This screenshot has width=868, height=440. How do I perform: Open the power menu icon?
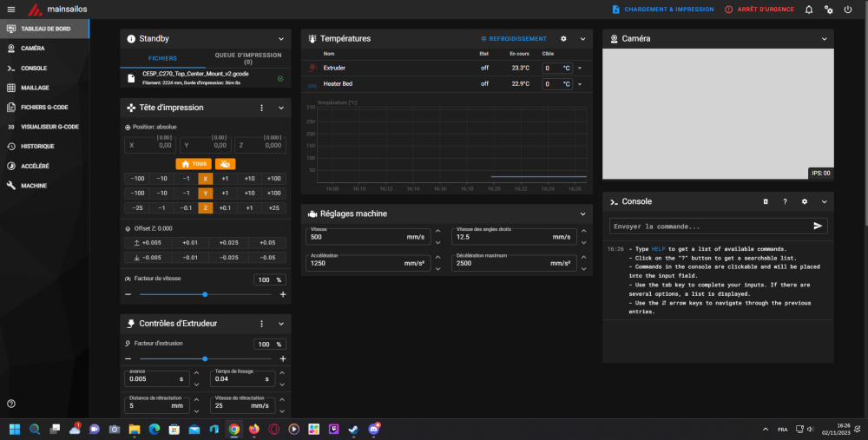[847, 10]
